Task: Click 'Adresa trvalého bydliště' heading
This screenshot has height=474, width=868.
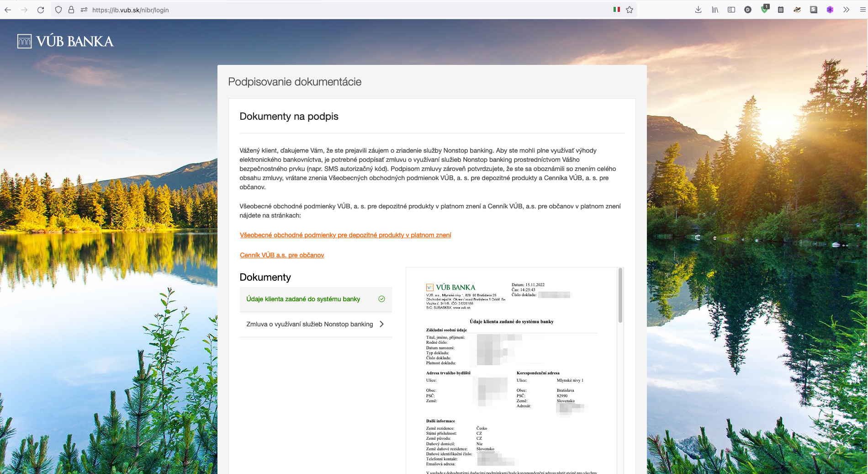Action: [x=448, y=373]
